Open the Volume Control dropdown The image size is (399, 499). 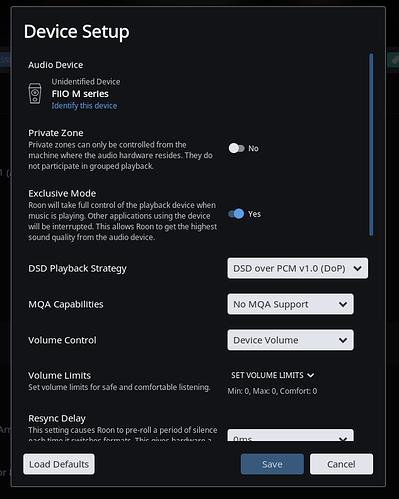tap(290, 340)
